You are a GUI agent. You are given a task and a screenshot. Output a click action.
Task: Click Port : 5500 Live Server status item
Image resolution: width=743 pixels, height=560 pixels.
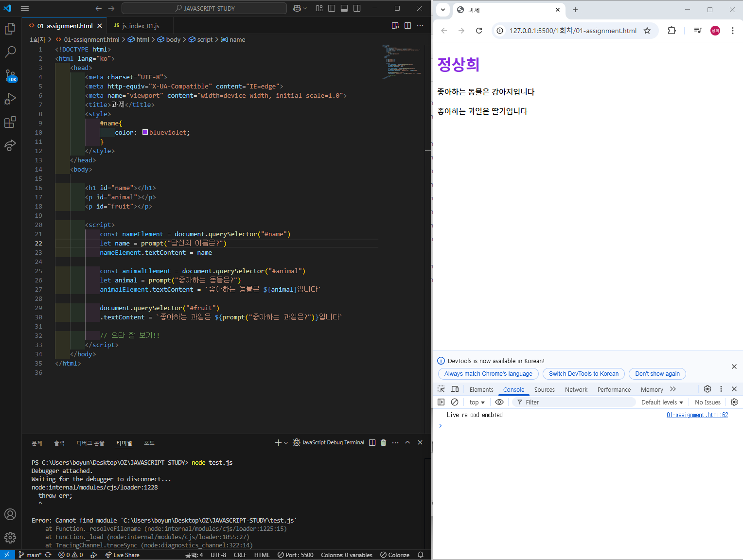295,555
